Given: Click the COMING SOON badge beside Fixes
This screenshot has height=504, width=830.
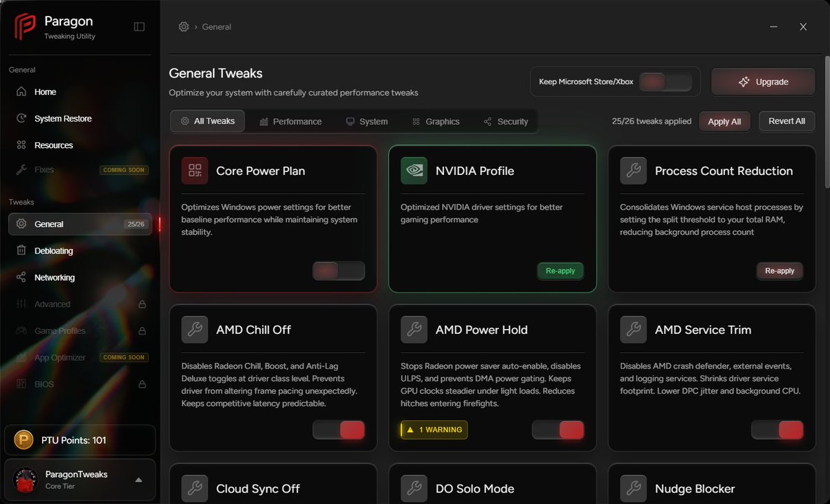Looking at the screenshot, I should pyautogui.click(x=124, y=169).
